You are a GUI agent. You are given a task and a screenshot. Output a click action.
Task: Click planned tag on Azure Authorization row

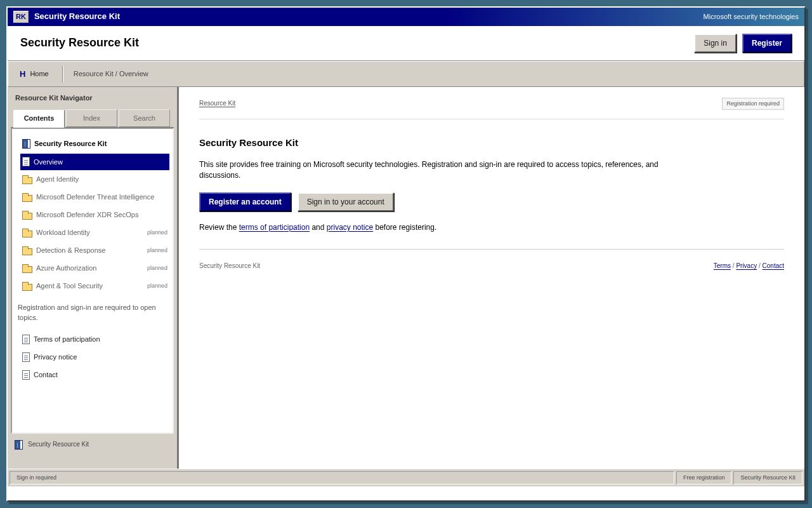pos(157,268)
